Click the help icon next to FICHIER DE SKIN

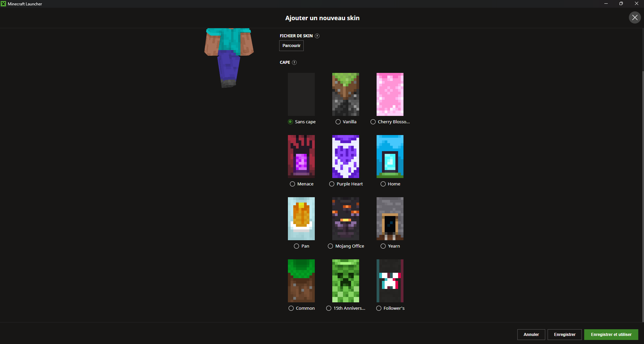317,36
